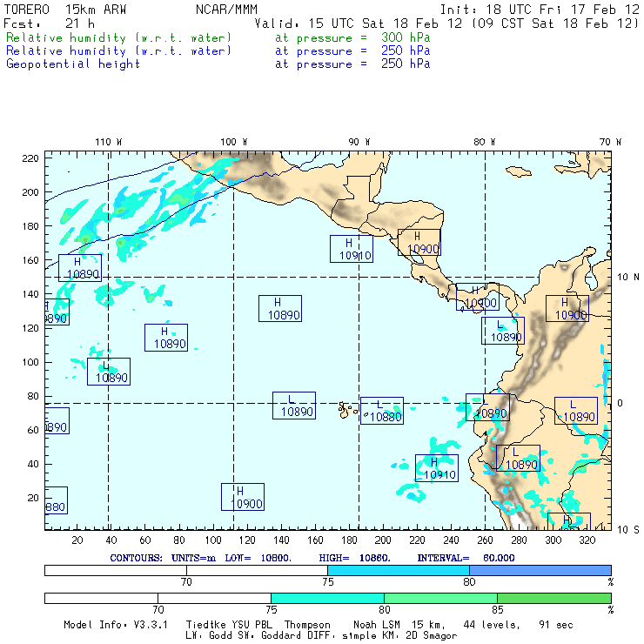Viewport: 644px width, 644px height.
Task: Click the 'Goddard DIFF: simple KM: 2D Smagor' text
Action: [359, 635]
